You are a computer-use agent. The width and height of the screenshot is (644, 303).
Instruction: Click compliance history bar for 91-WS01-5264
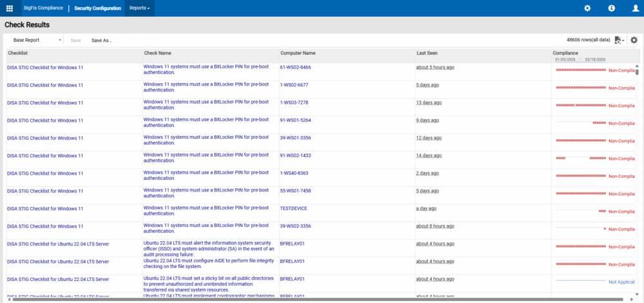point(581,123)
